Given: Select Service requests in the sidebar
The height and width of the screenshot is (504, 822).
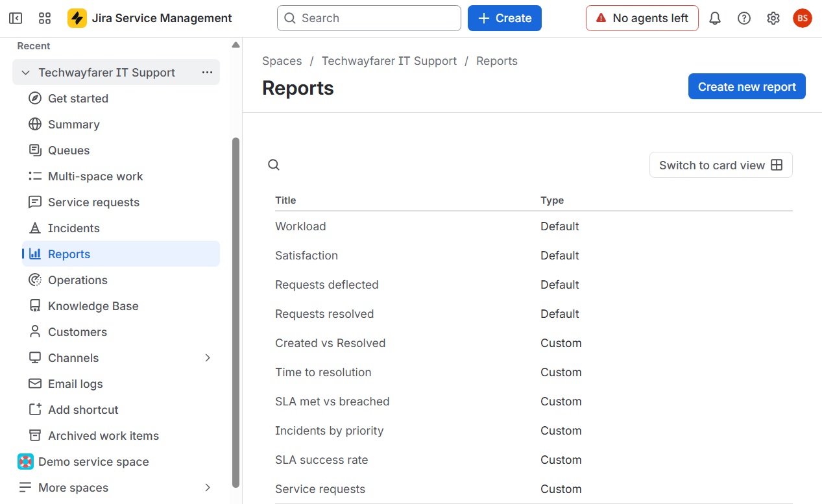Looking at the screenshot, I should [121, 202].
